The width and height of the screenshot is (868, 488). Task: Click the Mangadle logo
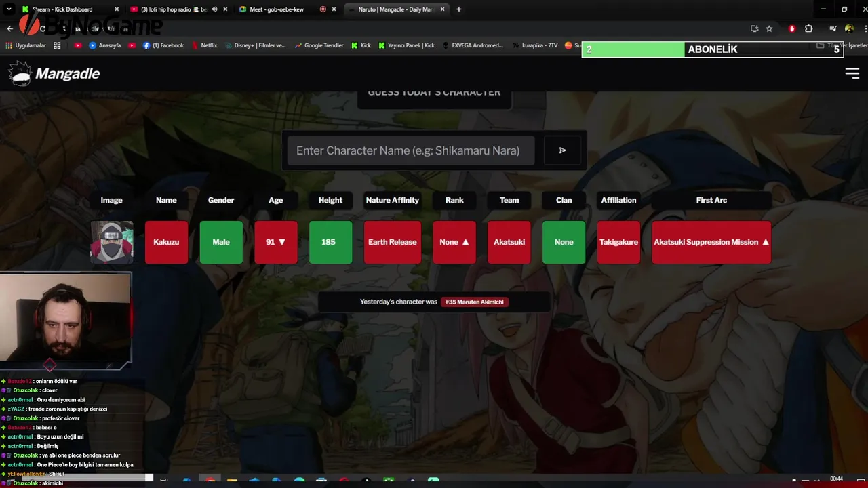pyautogui.click(x=54, y=74)
